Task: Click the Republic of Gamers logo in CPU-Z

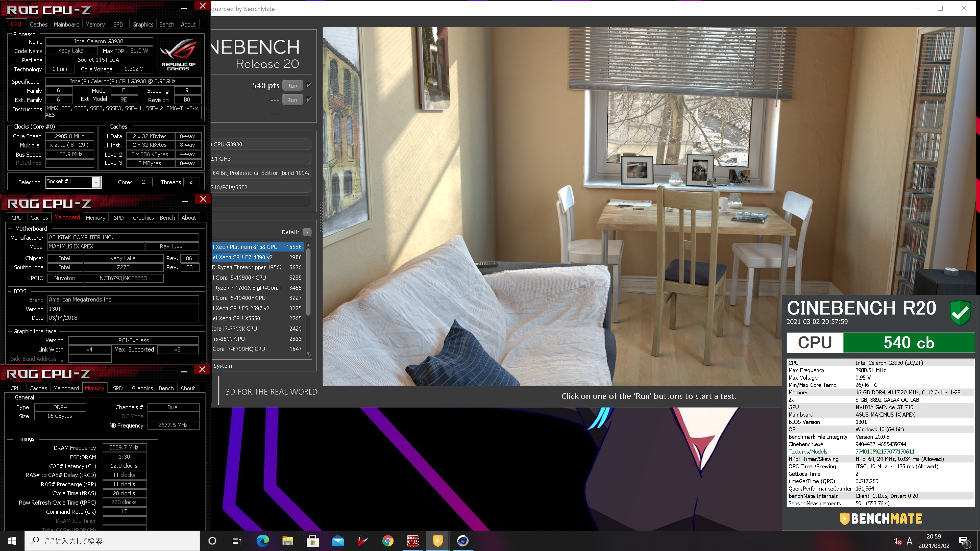Action: point(178,55)
